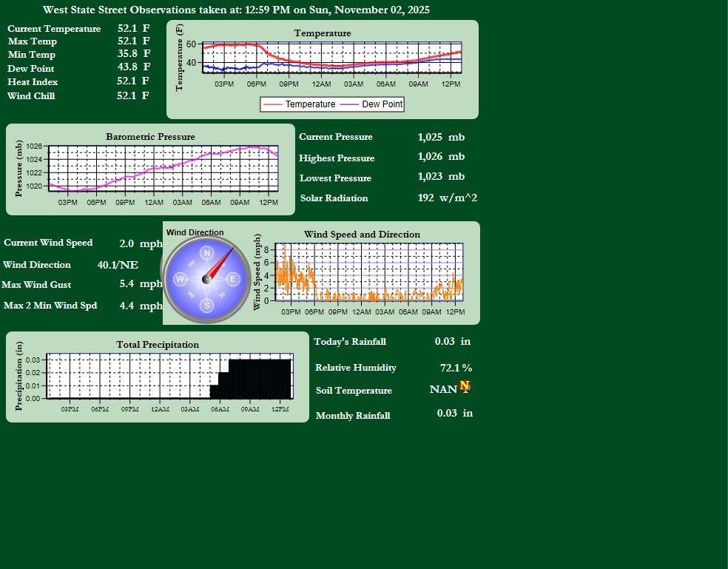Click the N marker on the wind compass

(x=206, y=254)
